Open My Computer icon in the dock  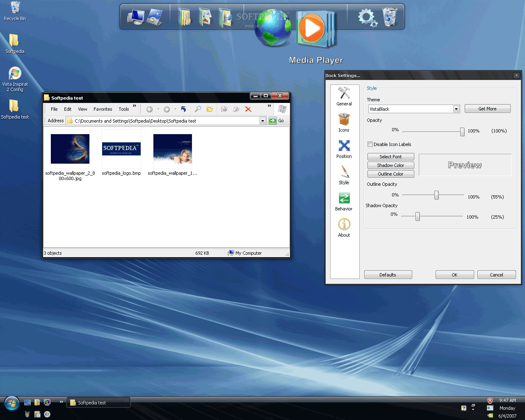(x=135, y=17)
